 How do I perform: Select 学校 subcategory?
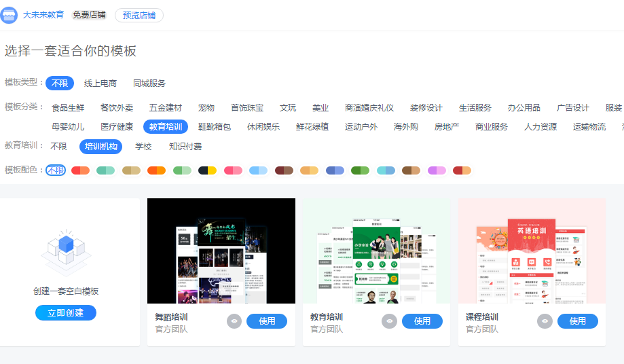tap(143, 147)
